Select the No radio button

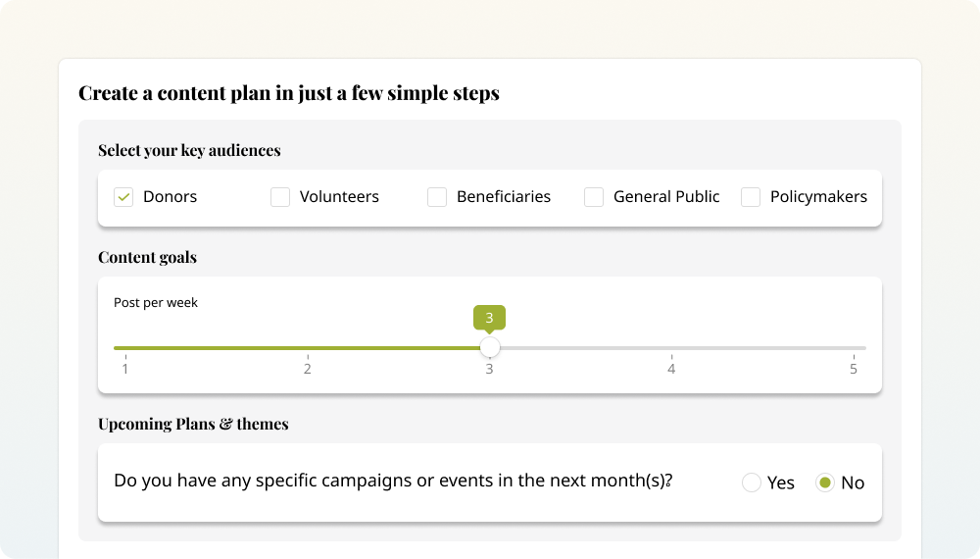tap(825, 483)
